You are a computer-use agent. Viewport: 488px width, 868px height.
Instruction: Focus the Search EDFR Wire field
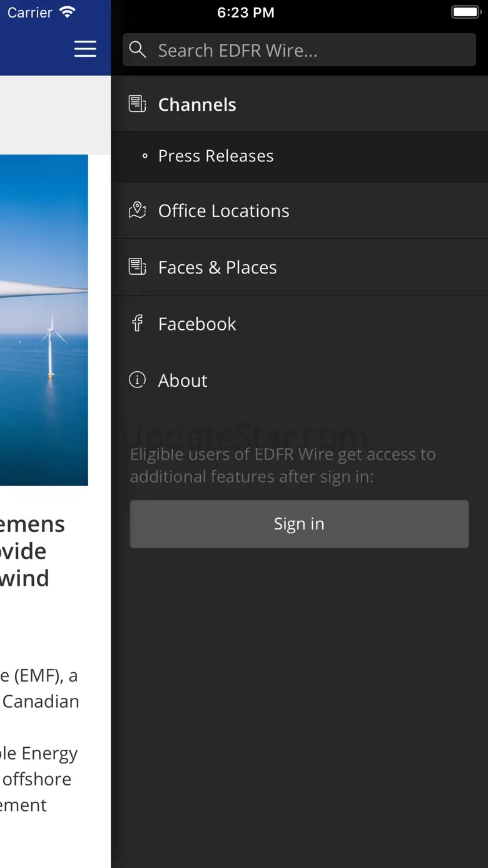pos(299,50)
